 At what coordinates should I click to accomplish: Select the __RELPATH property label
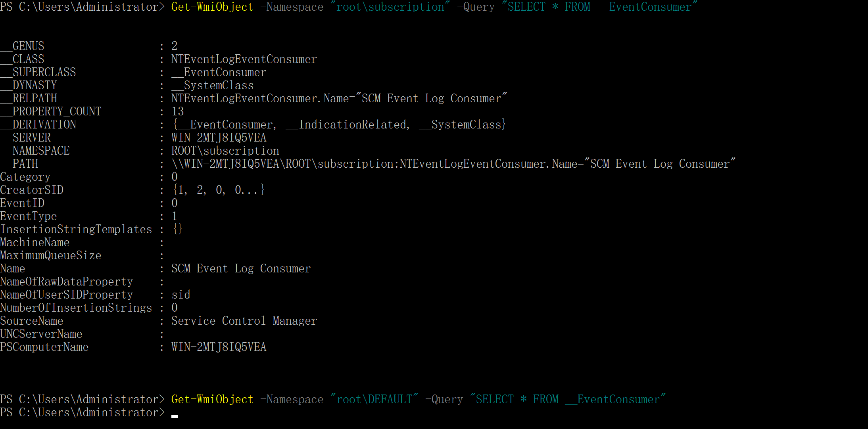click(29, 98)
